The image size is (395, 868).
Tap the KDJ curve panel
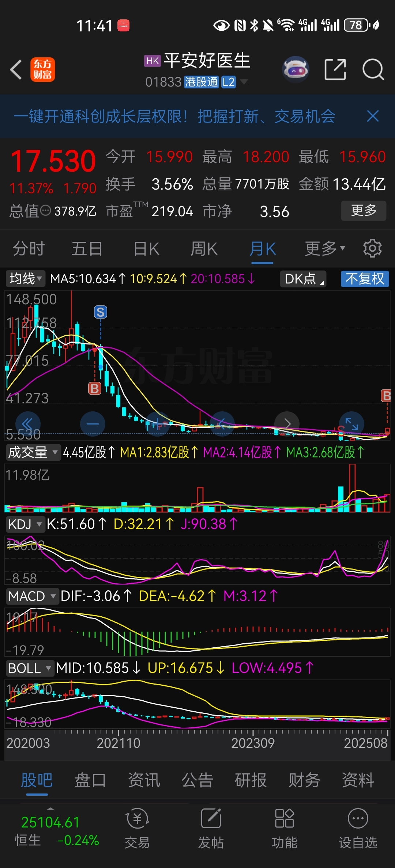[197, 560]
